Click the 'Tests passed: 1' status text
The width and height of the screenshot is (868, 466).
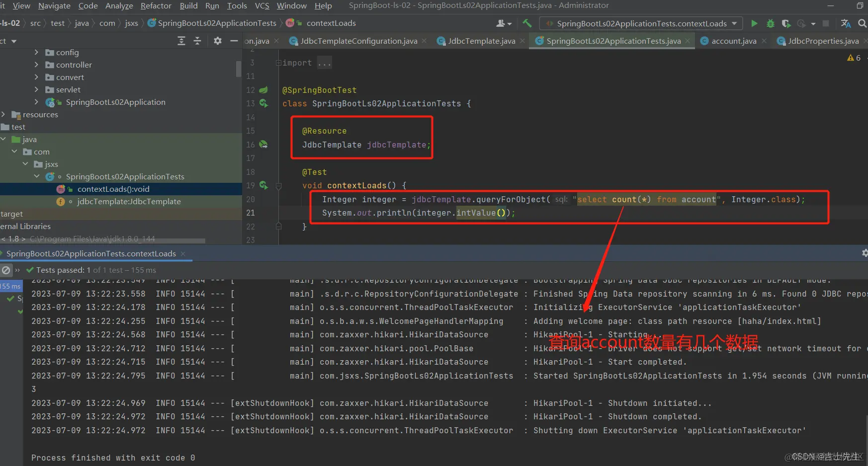pos(63,270)
